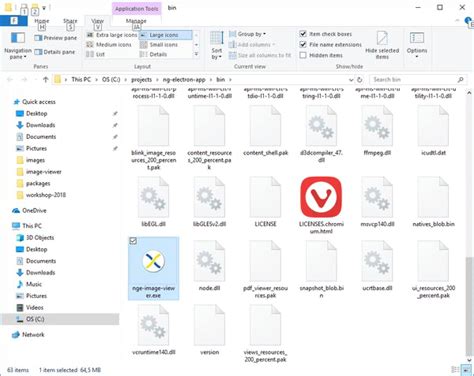Toggle the Preview pane
Viewport: 474px width, 376px height.
55,38
